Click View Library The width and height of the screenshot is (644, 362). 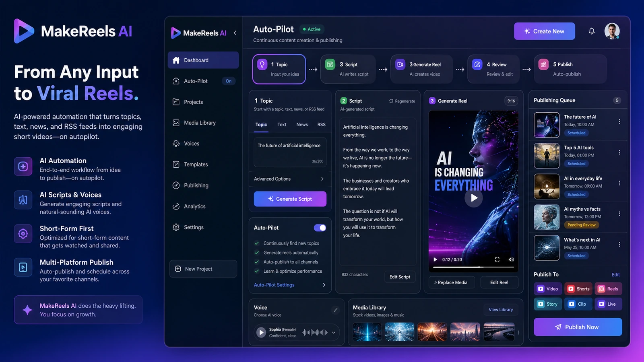(x=501, y=310)
